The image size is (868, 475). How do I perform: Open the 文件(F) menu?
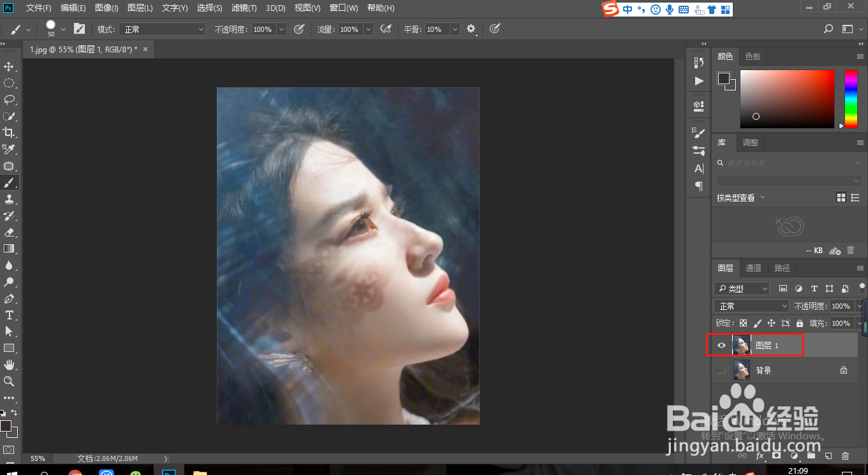(x=39, y=8)
